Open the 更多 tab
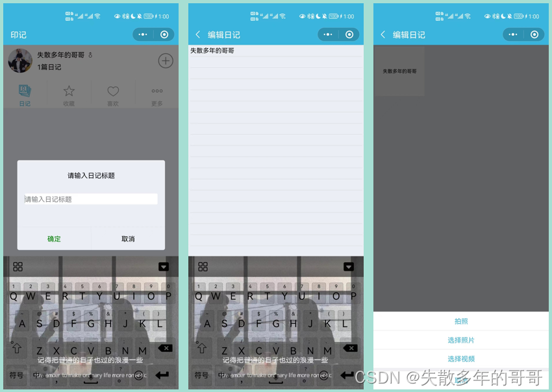The width and height of the screenshot is (552, 392). click(157, 97)
